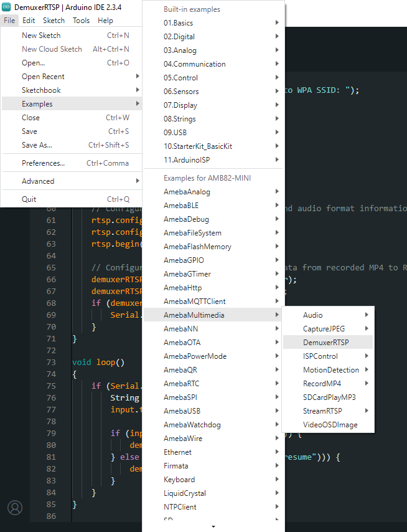This screenshot has height=532, width=407.
Task: Click the Arduino IDE logo in title bar
Action: click(x=7, y=6)
